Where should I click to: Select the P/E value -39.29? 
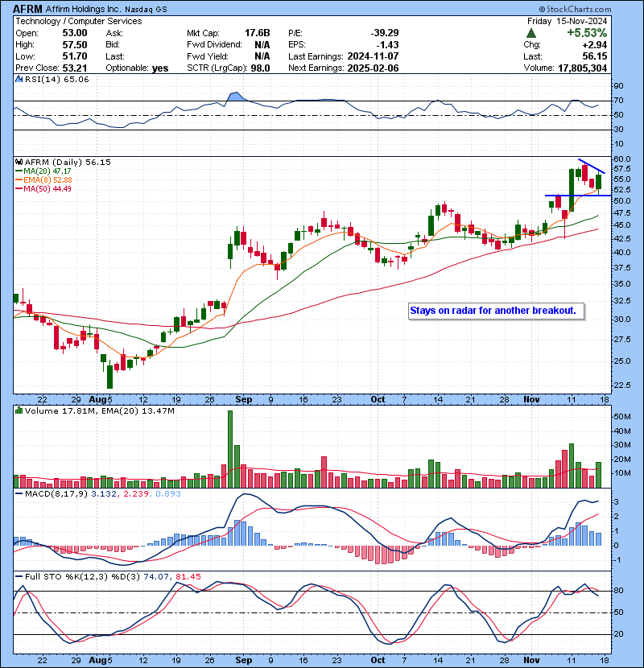[x=385, y=33]
